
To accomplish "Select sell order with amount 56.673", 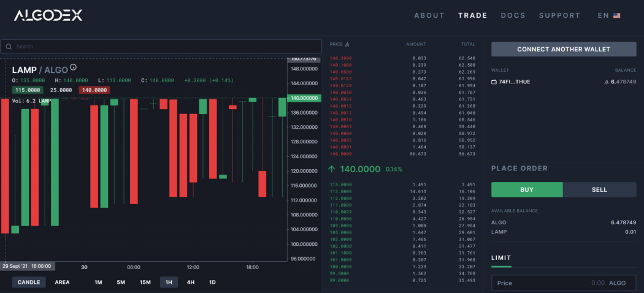I will coord(402,154).
